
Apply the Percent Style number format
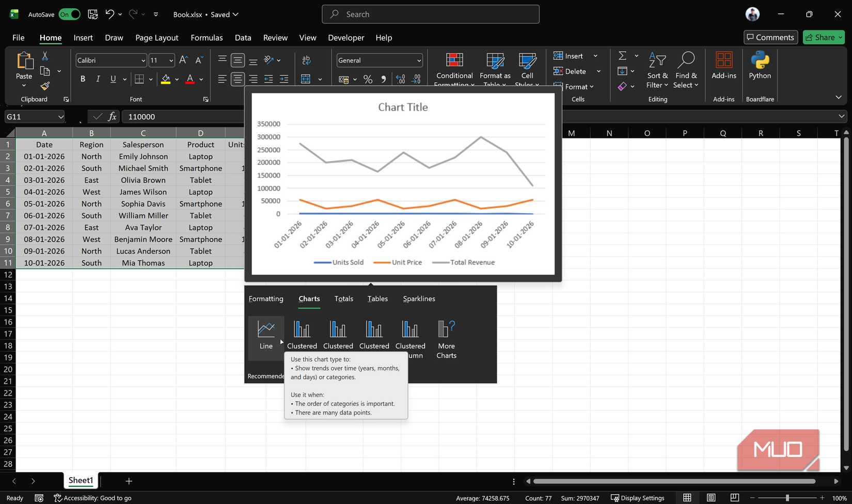coord(368,79)
